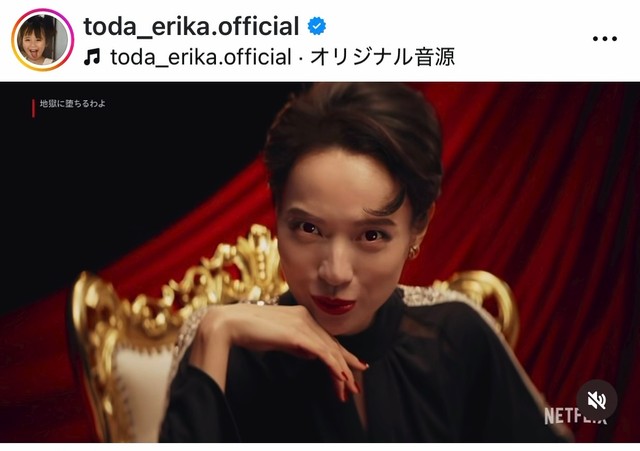View the story from the profile avatar
640x451 pixels.
(42, 40)
